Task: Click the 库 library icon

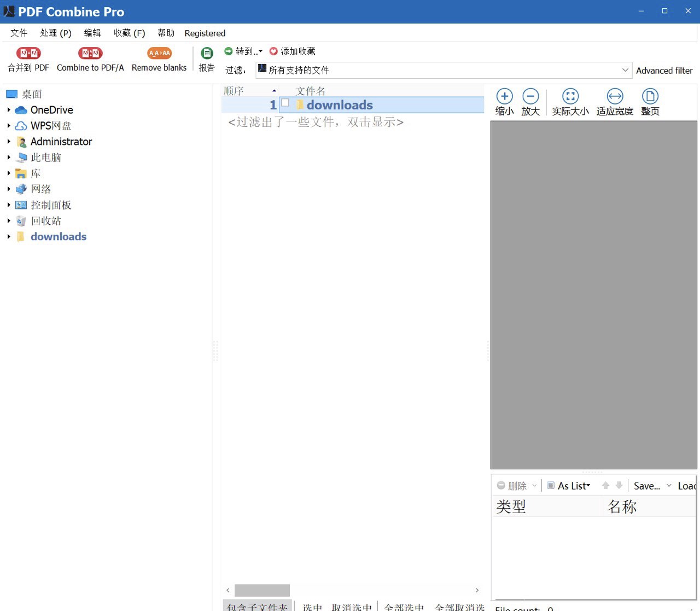Action: (21, 173)
